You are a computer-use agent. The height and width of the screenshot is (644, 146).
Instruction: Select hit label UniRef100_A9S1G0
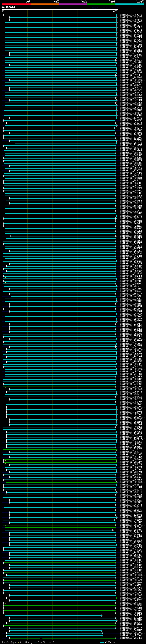click(x=131, y=110)
